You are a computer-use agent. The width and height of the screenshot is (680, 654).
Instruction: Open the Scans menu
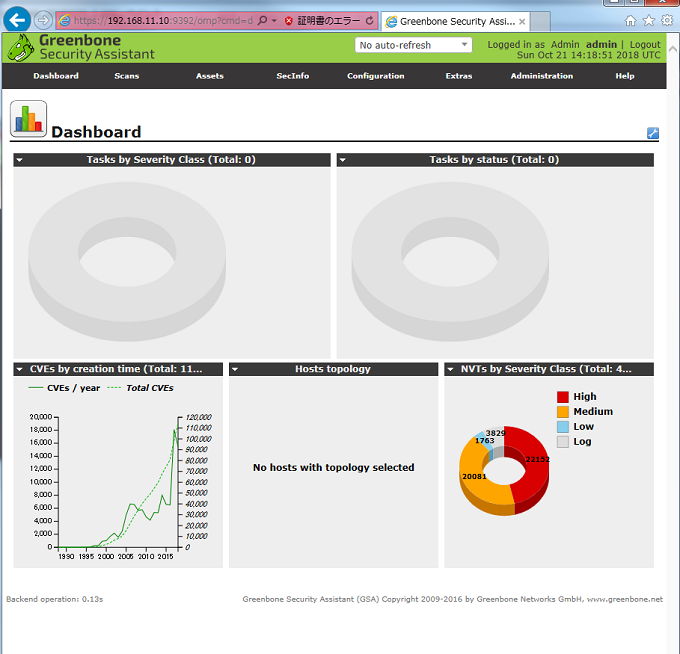[127, 76]
